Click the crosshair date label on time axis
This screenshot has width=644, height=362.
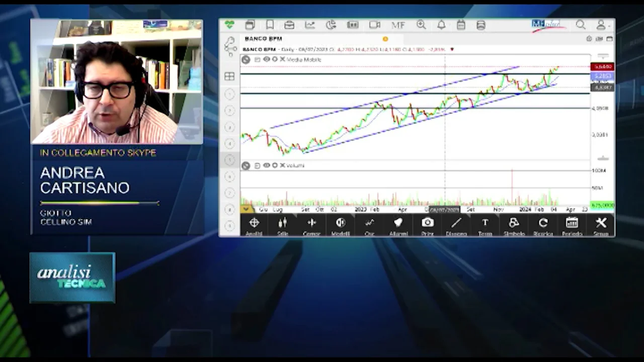pyautogui.click(x=445, y=209)
